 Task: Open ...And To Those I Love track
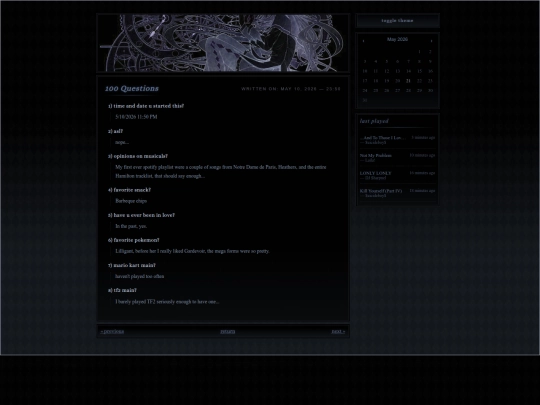tap(383, 138)
